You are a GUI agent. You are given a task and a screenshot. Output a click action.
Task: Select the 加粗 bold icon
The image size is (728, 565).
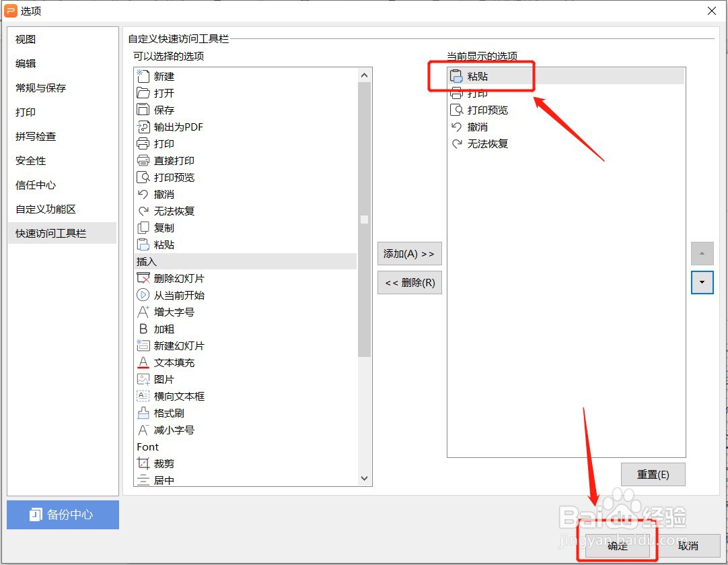143,329
